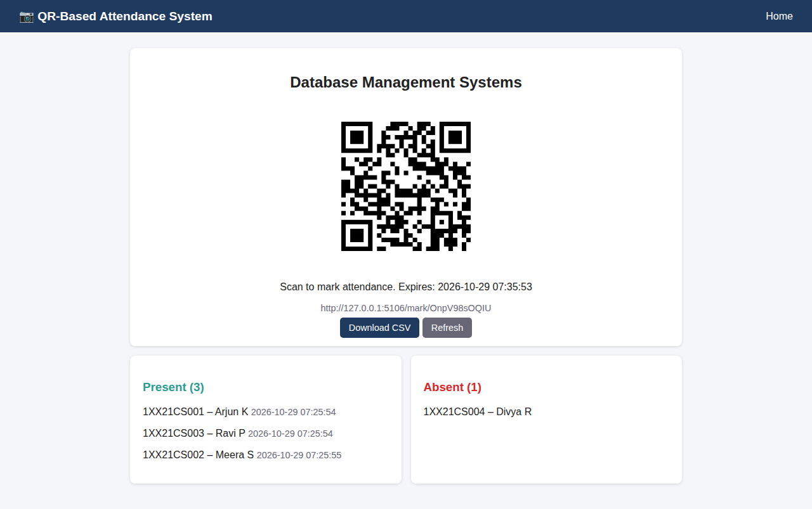Click the Download CSV button

pyautogui.click(x=379, y=328)
